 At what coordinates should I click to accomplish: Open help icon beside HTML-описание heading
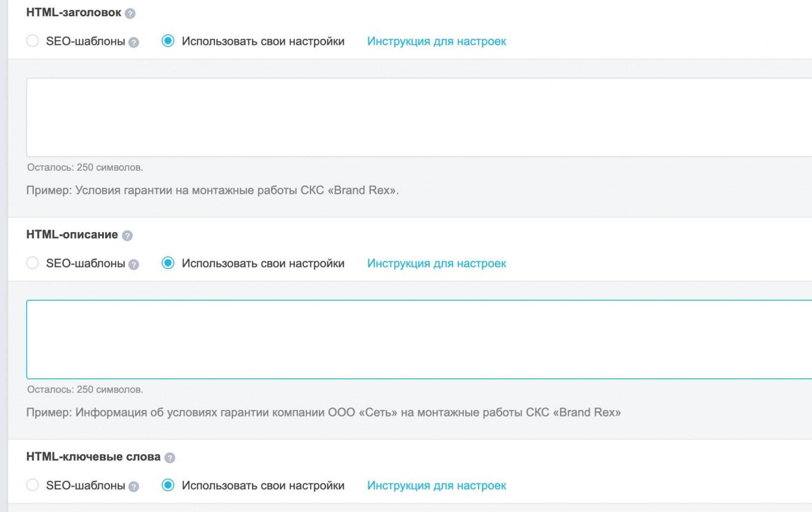point(127,236)
